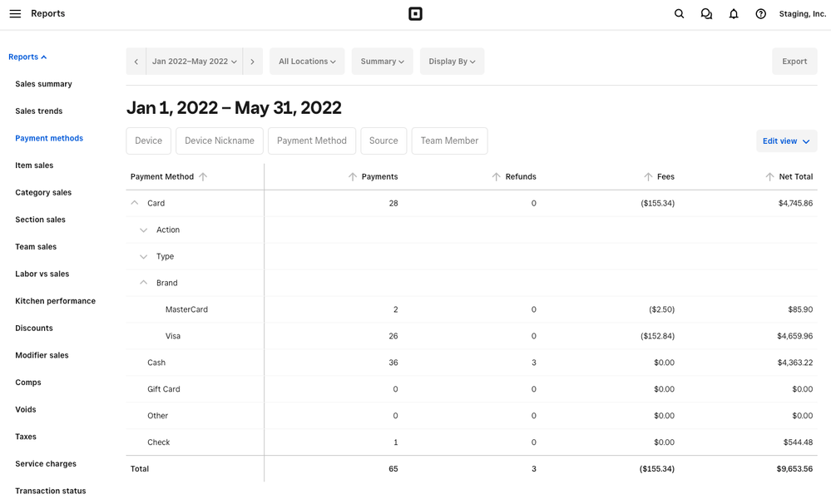Toggle the Device grouping chip
Viewport: 831px width, 504px height.
(x=149, y=141)
